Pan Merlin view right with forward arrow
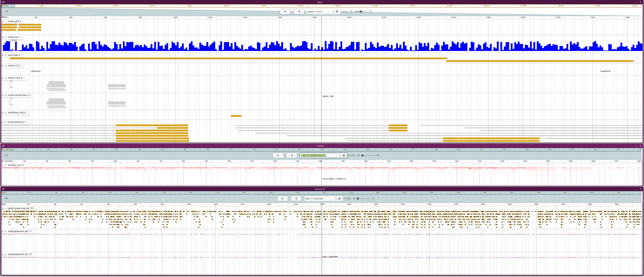 pyautogui.click(x=299, y=11)
